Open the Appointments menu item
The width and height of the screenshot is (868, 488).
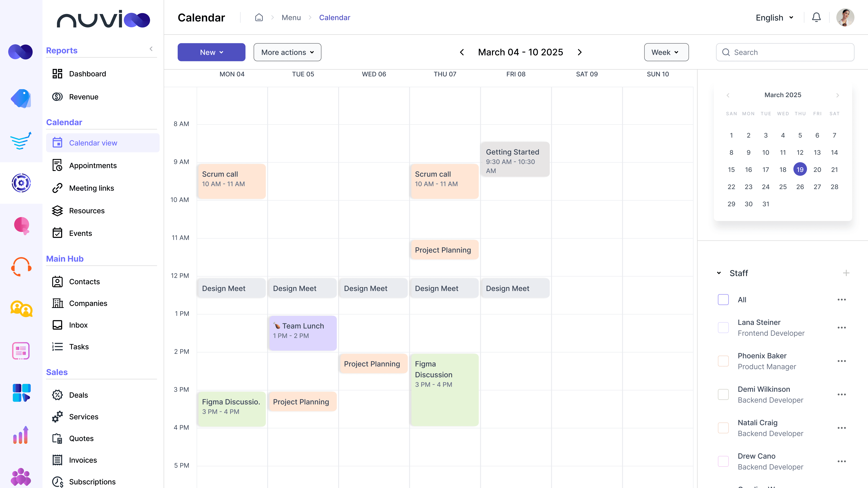pyautogui.click(x=93, y=165)
